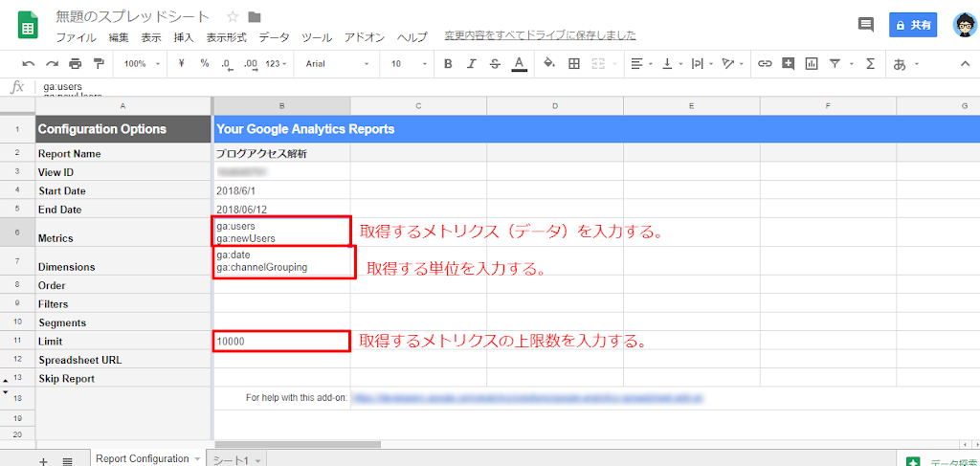
Task: Open the 編集 menu
Action: pos(119,37)
